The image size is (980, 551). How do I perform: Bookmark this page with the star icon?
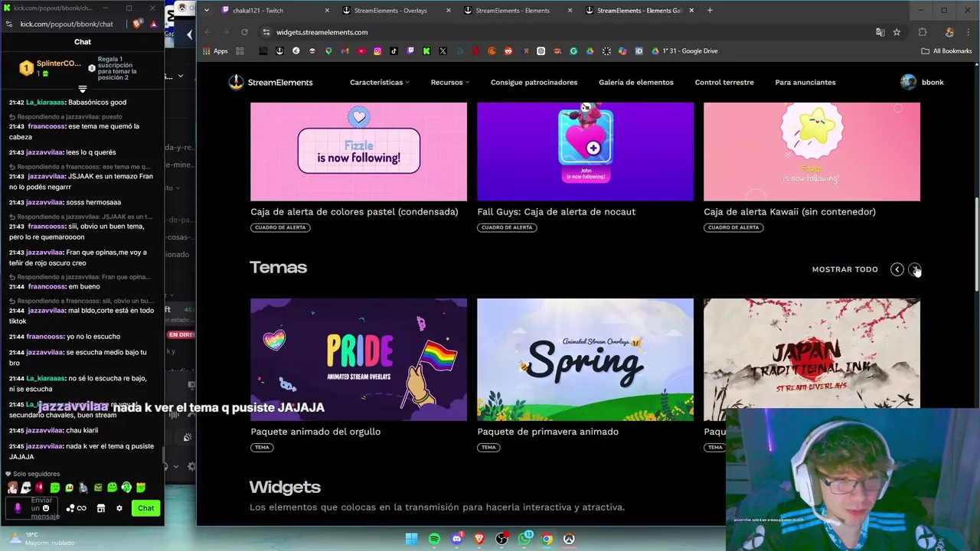897,32
